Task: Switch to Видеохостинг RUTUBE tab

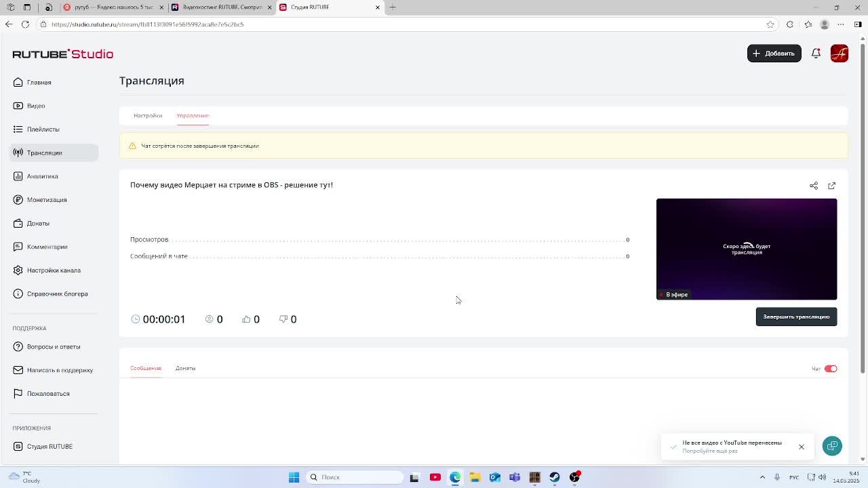Action: 221,7
